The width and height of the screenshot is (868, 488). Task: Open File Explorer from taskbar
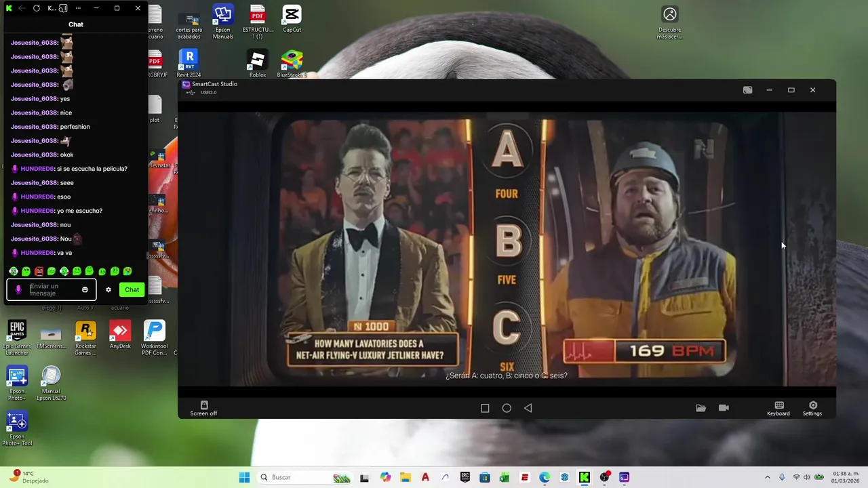[x=405, y=477]
